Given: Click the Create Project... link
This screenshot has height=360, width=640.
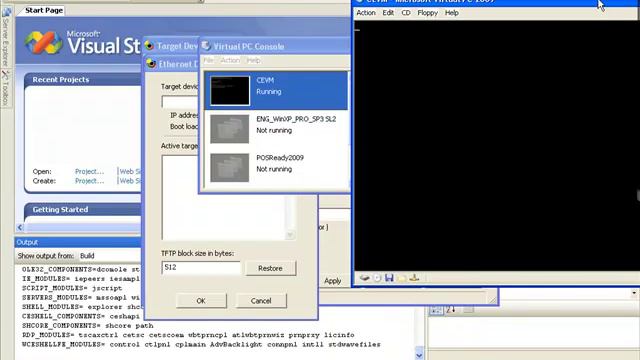Looking at the screenshot, I should (x=89, y=181).
